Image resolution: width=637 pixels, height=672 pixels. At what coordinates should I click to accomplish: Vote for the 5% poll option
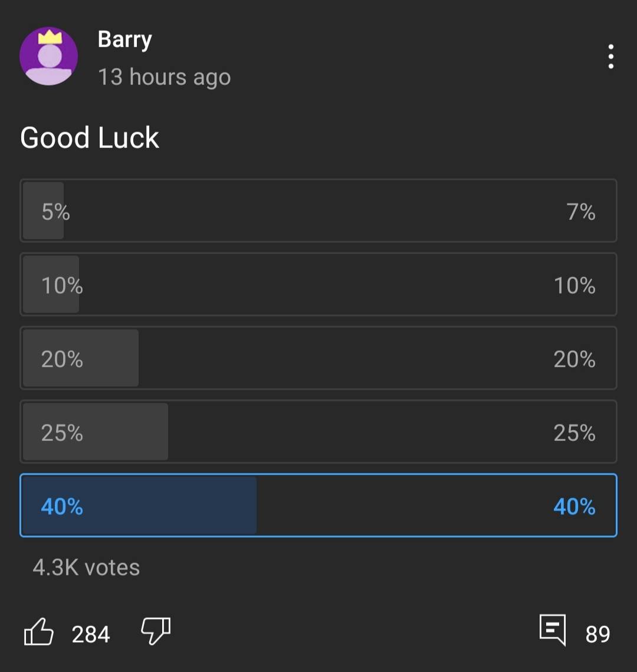point(318,210)
